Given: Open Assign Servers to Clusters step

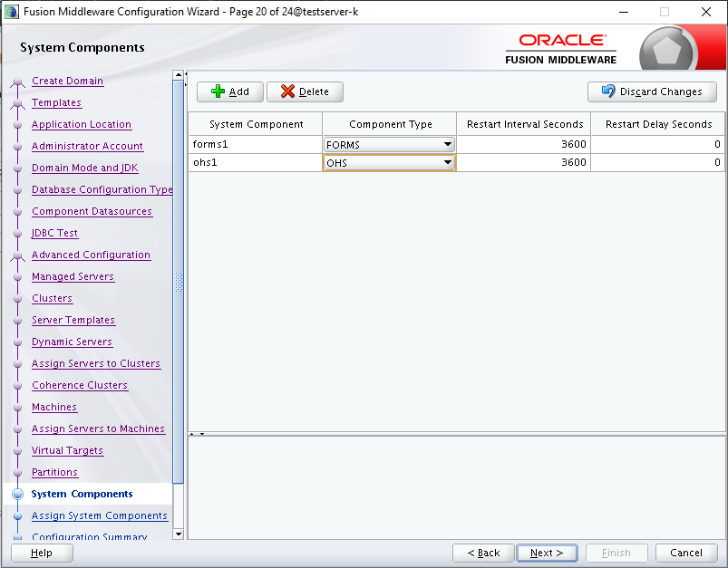Looking at the screenshot, I should [96, 363].
